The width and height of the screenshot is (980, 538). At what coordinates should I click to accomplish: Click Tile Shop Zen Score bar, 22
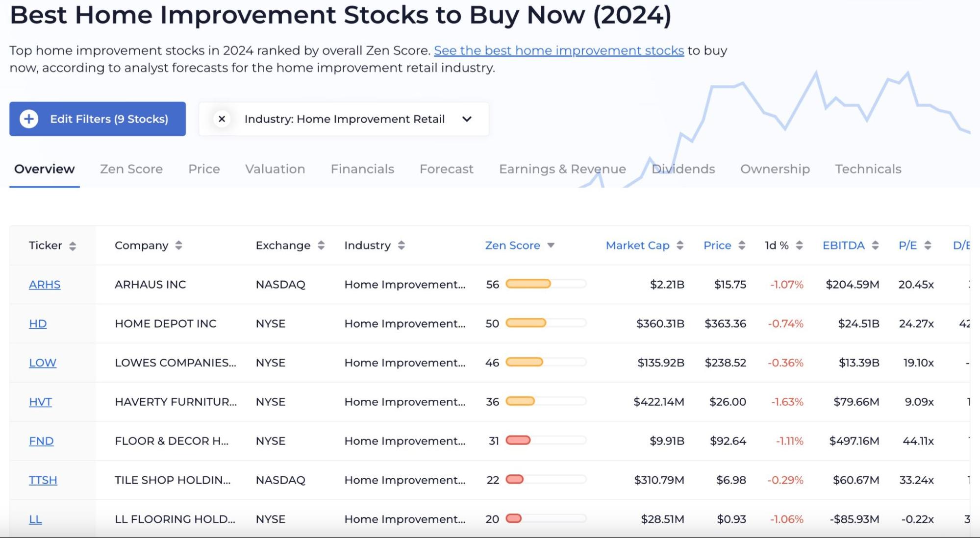[x=546, y=479]
